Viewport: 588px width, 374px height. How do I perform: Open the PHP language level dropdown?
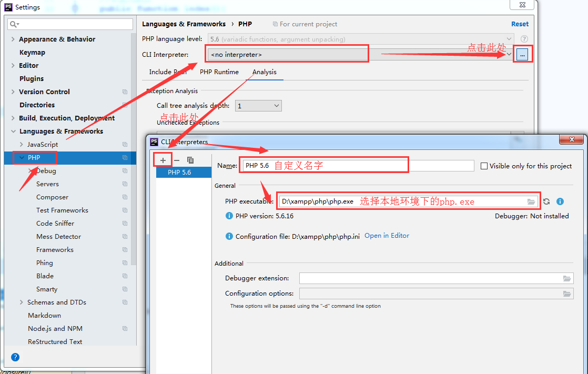(x=360, y=39)
